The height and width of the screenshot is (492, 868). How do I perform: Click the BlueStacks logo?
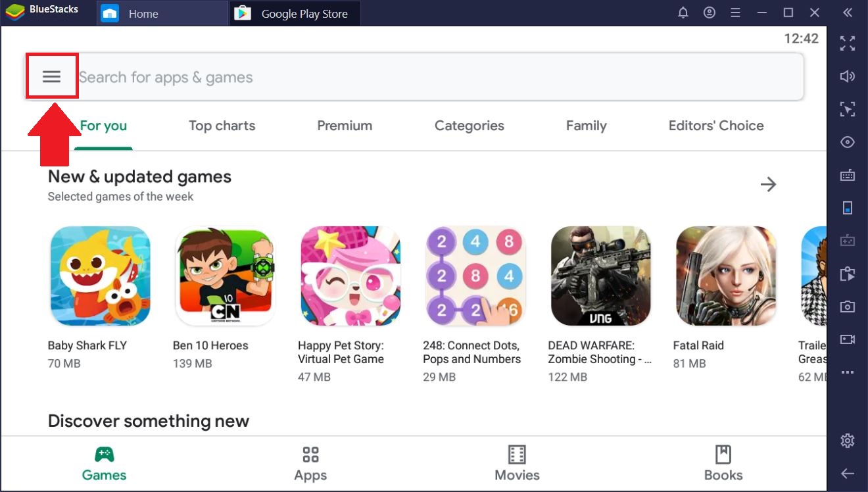(15, 13)
